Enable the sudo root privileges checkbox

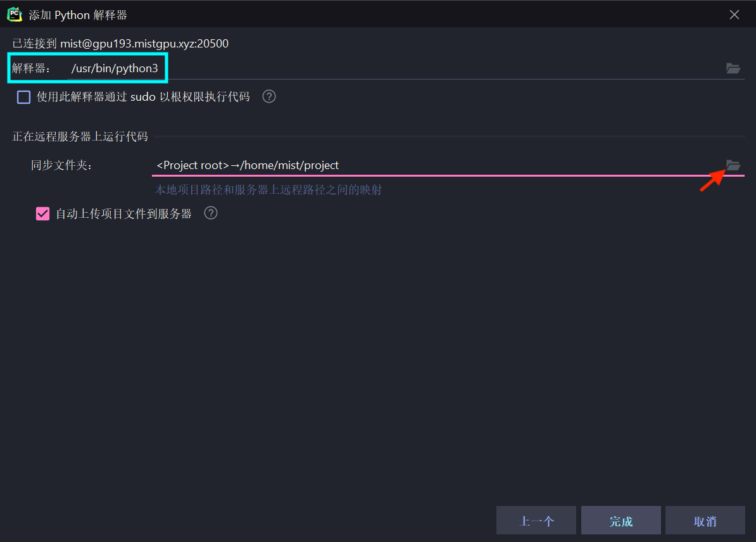click(24, 97)
